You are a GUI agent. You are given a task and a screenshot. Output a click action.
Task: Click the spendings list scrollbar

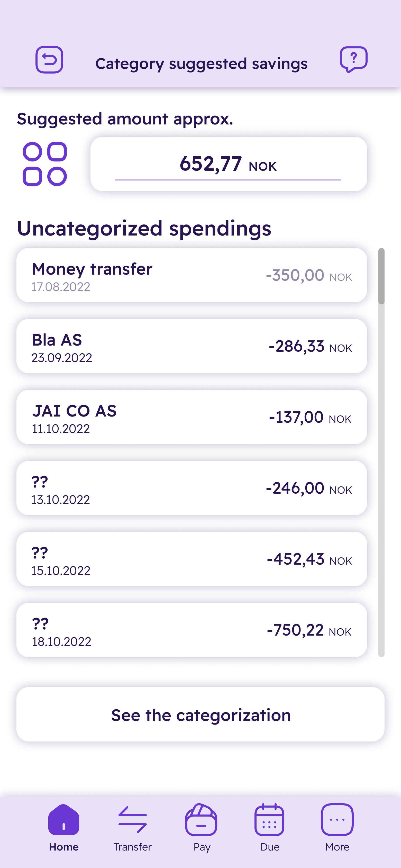coord(381,453)
